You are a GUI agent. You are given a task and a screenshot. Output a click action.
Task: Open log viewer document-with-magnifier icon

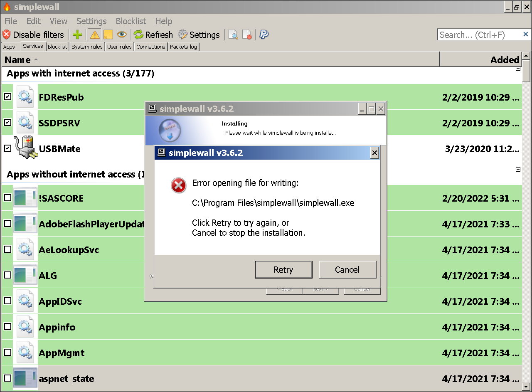[233, 35]
